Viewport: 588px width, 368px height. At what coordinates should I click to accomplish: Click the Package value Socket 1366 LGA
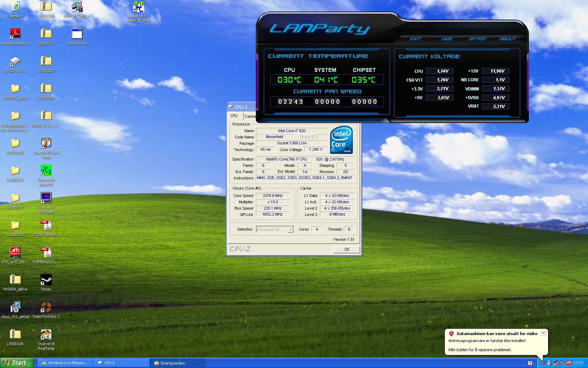292,143
